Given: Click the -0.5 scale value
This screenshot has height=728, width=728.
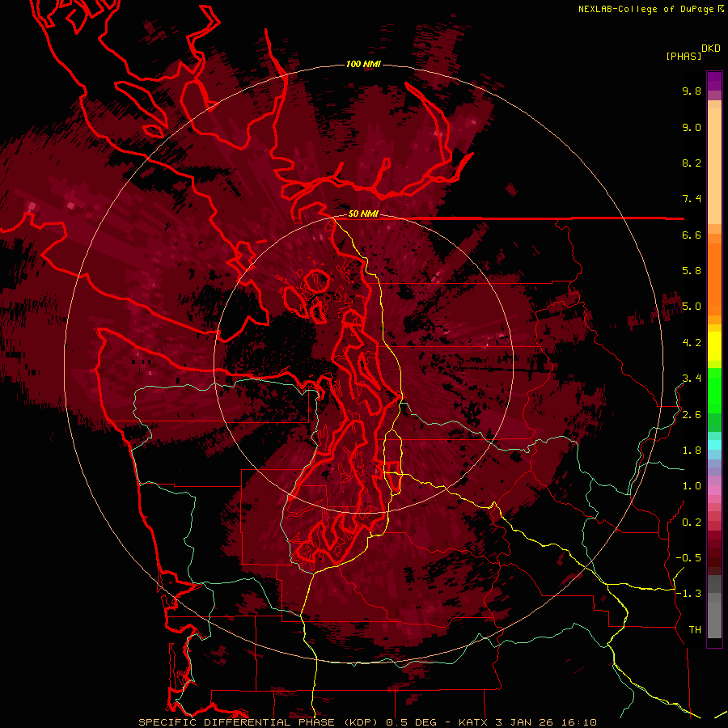Looking at the screenshot, I should pos(688,558).
